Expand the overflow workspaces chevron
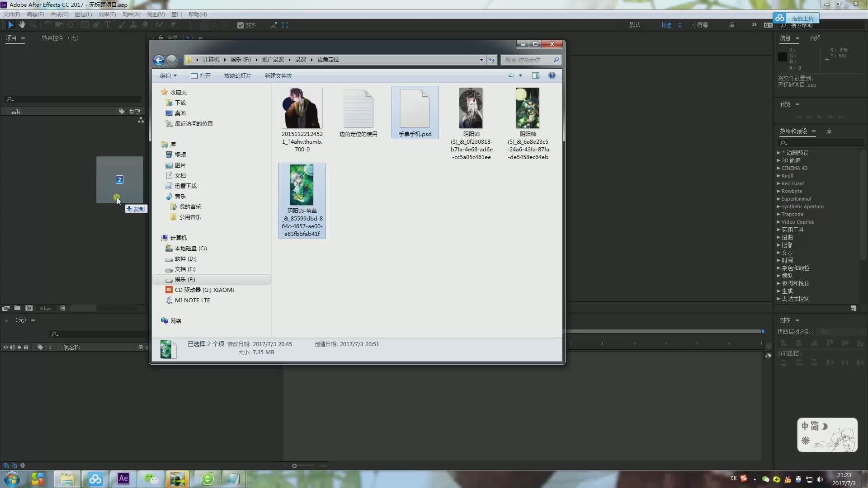The width and height of the screenshot is (868, 488). pyautogui.click(x=754, y=25)
